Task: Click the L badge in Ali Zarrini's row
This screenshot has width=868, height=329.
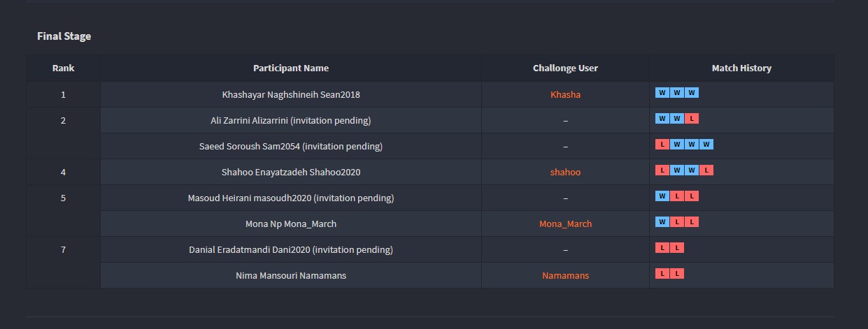Action: coord(691,119)
